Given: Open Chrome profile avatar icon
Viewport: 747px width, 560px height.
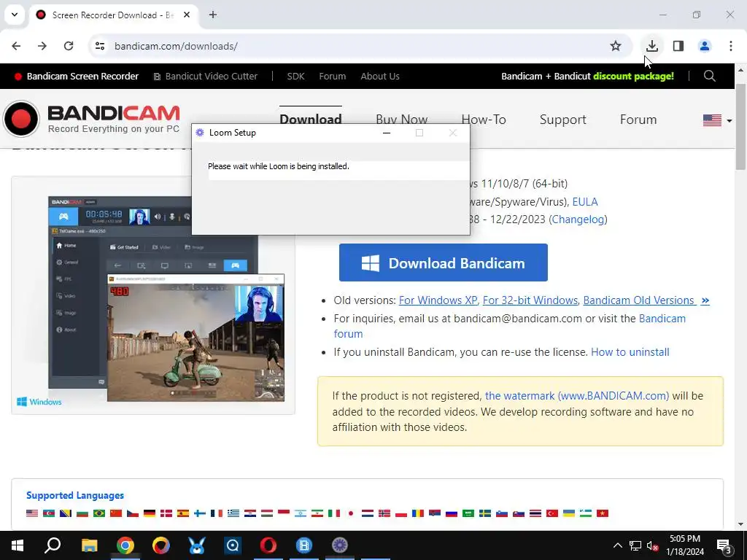Looking at the screenshot, I should pyautogui.click(x=705, y=46).
